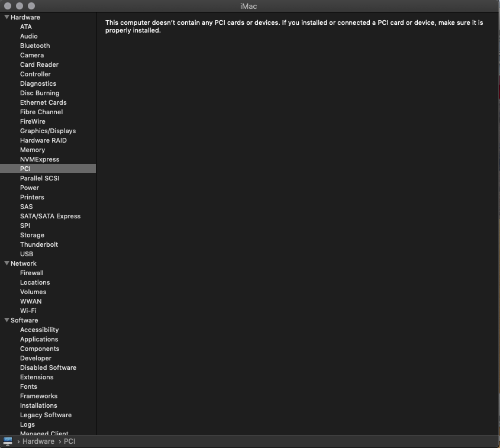Select Controller in the sidebar
This screenshot has width=500, height=448.
click(x=36, y=74)
